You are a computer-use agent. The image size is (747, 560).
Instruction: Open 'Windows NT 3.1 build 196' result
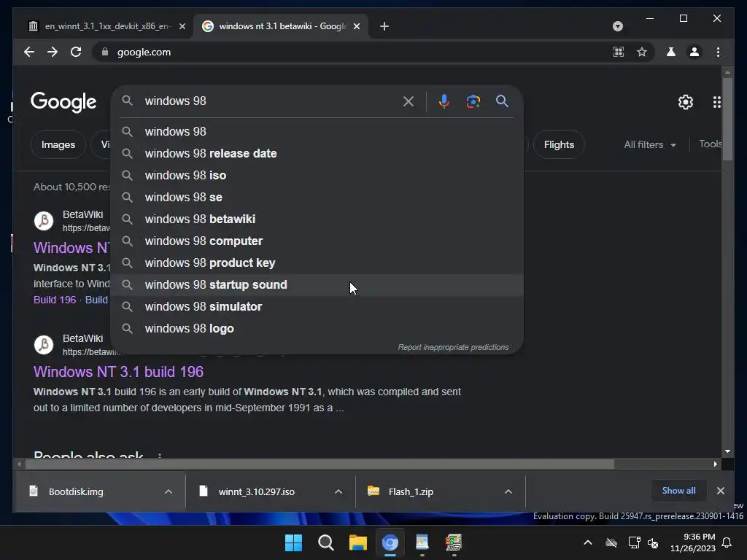(x=118, y=371)
